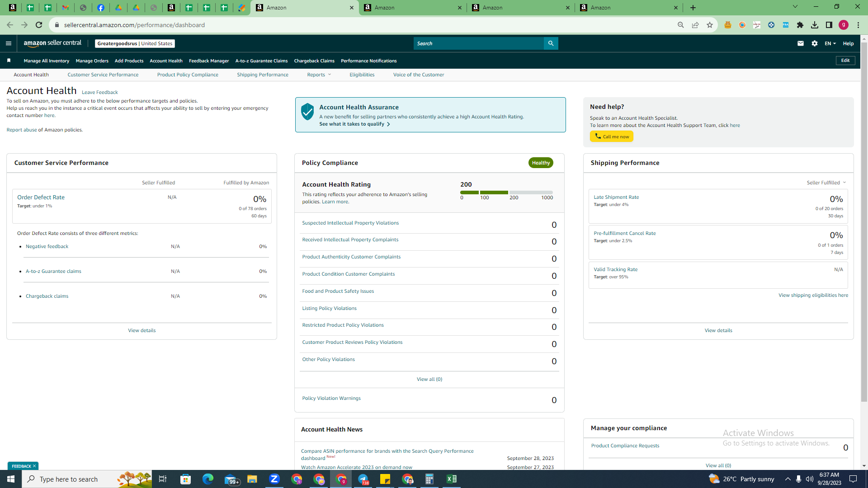This screenshot has height=488, width=868.
Task: Open Calculator from the taskbar
Action: [x=429, y=479]
